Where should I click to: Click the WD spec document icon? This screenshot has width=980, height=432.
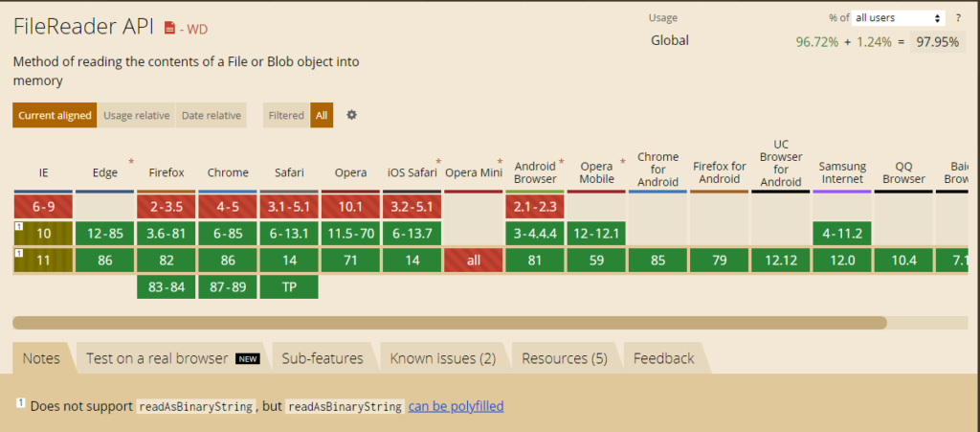(170, 29)
